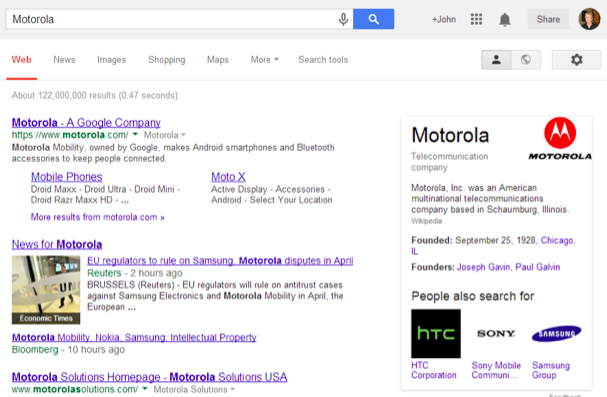Image resolution: width=607 pixels, height=397 pixels.
Task: Click the 'Telecommunication company' subtitle text
Action: coord(449,162)
